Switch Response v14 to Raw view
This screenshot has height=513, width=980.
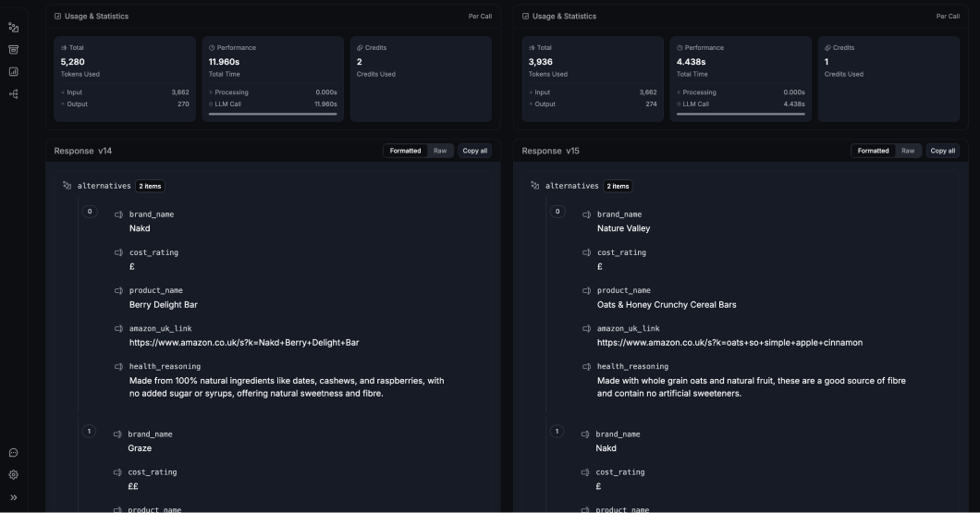point(440,151)
